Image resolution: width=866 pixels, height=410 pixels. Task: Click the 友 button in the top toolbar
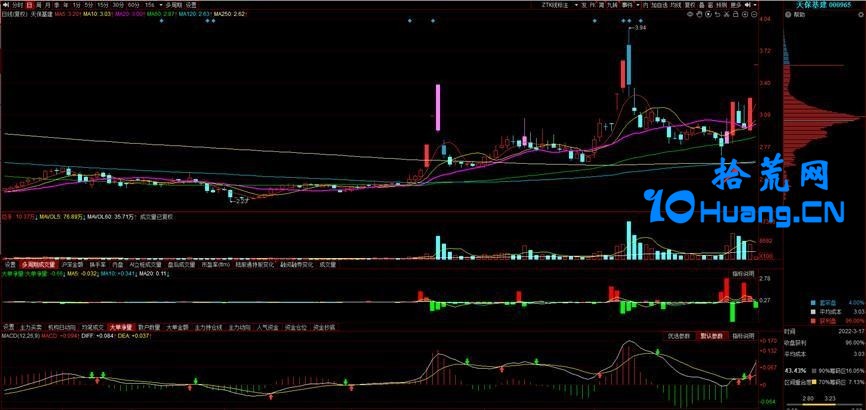click(584, 5)
